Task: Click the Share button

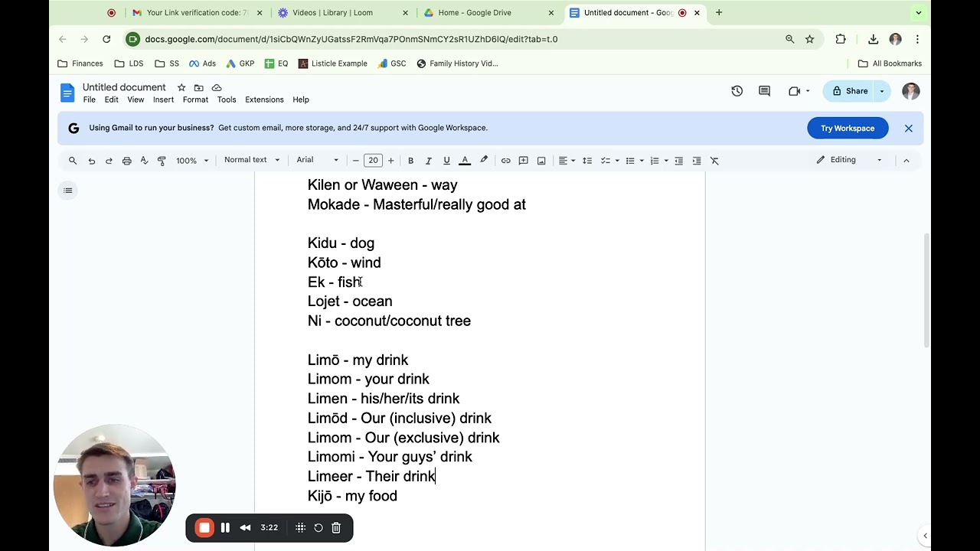Action: [x=850, y=91]
